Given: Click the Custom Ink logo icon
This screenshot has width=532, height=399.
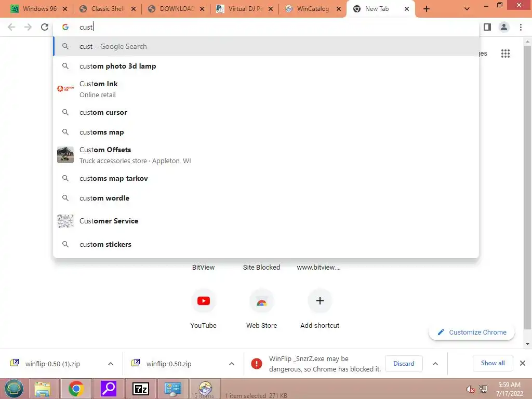Looking at the screenshot, I should [65, 89].
